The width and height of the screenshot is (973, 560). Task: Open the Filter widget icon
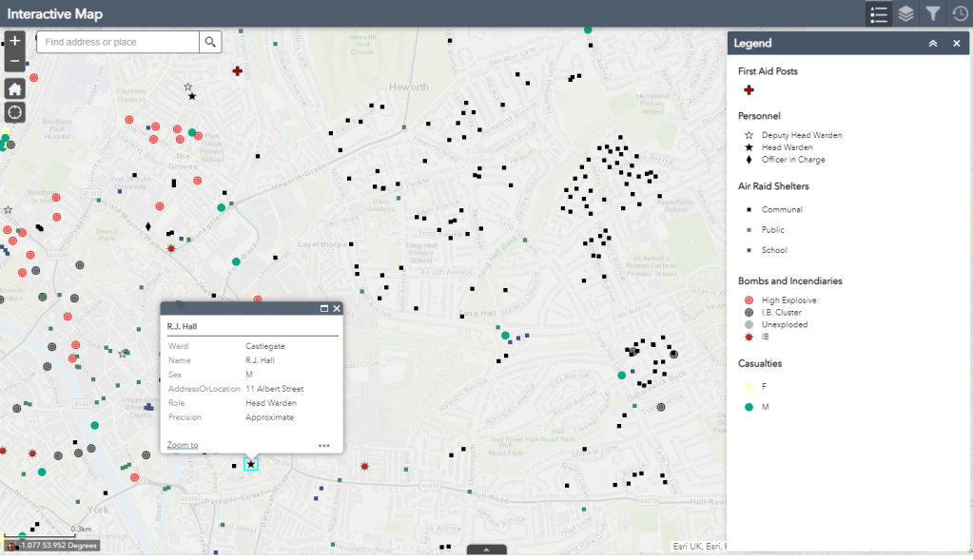[x=933, y=14]
